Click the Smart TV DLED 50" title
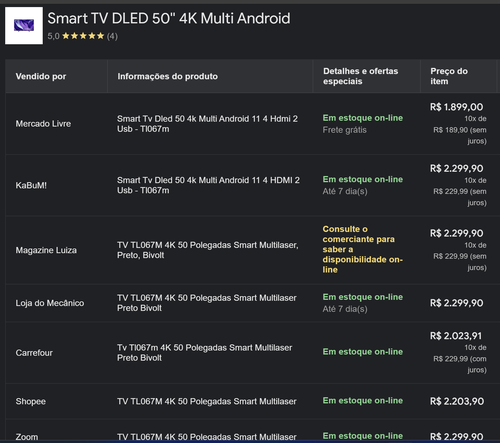Screen dimensions: 500x443 click(169, 18)
